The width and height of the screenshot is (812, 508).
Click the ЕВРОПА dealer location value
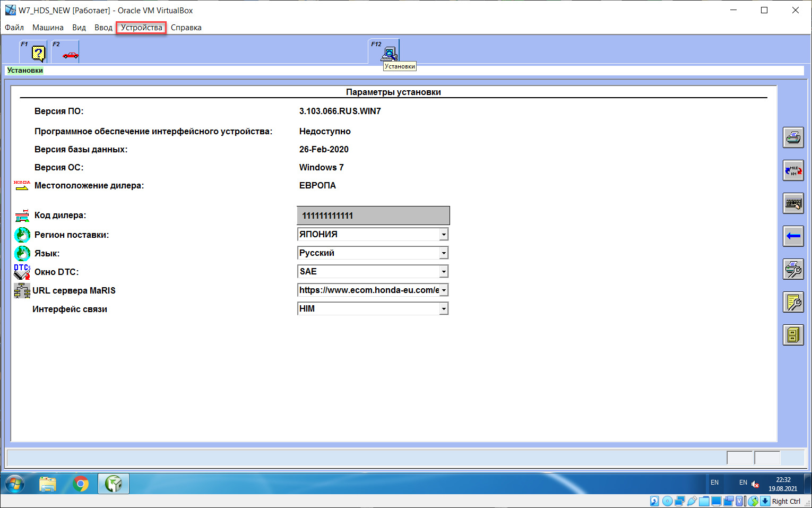point(317,185)
